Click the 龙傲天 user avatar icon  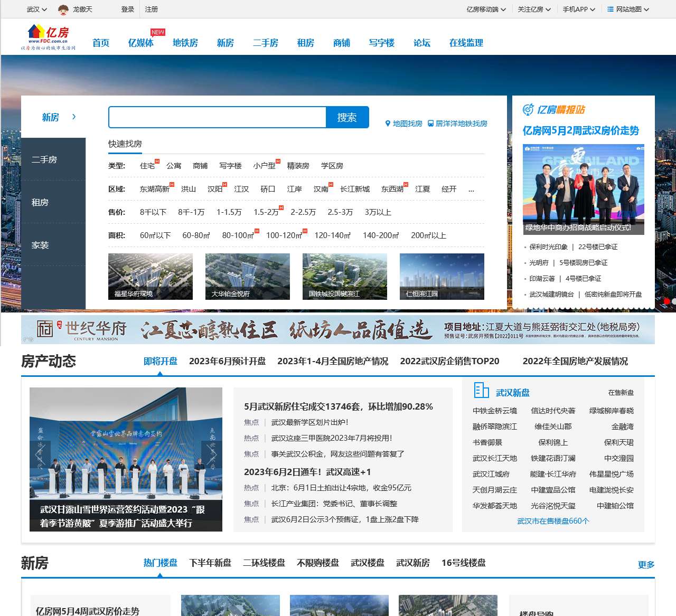63,9
